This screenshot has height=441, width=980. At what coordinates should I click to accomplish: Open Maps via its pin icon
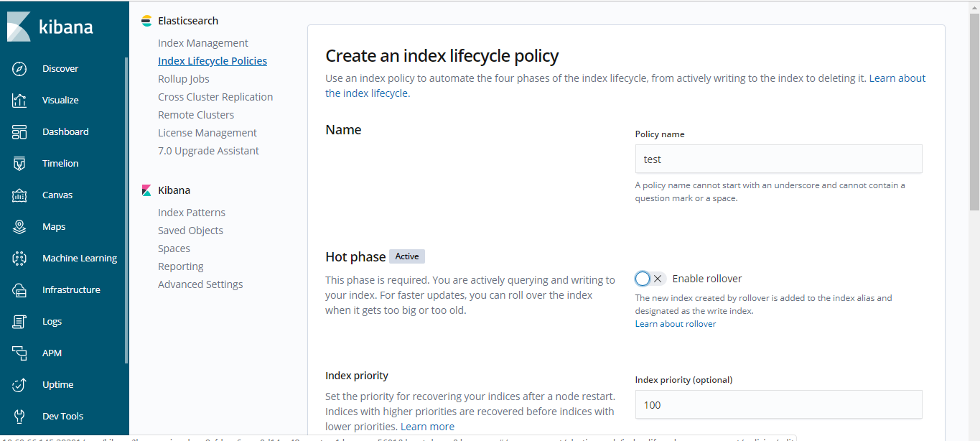coord(19,227)
